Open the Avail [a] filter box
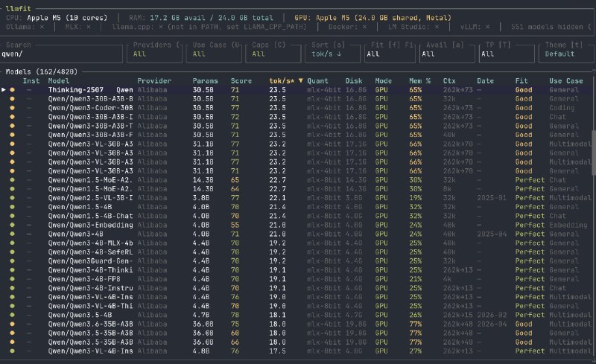Viewport: 596px width, 364px height. (x=446, y=54)
